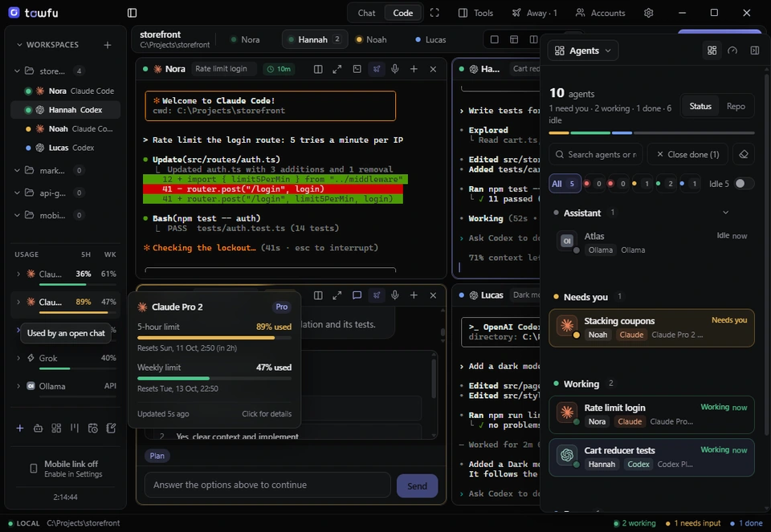Viewport: 771px width, 532px height.
Task: Expand the api-g... workspace folder
Action: (x=17, y=193)
